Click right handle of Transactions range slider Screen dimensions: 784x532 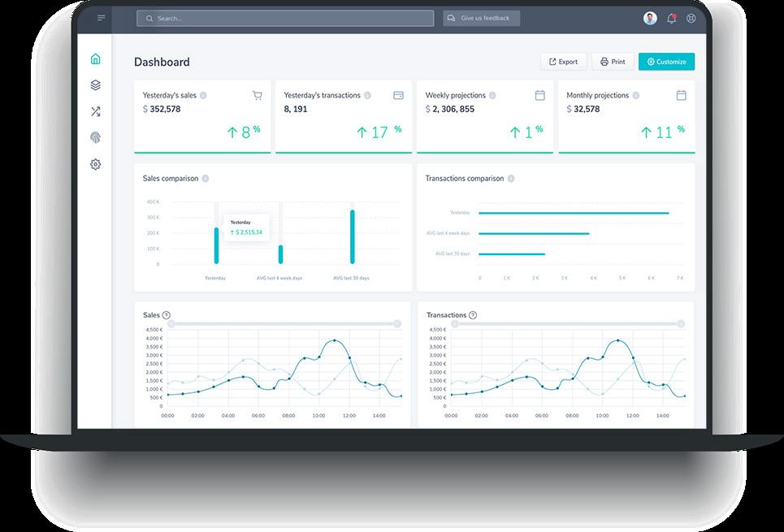click(681, 324)
